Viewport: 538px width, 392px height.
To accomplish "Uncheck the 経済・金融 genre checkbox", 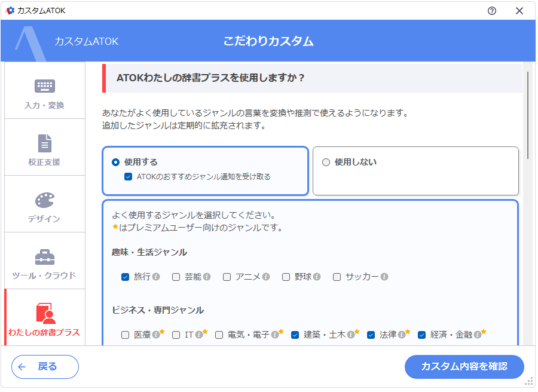I will pos(421,335).
